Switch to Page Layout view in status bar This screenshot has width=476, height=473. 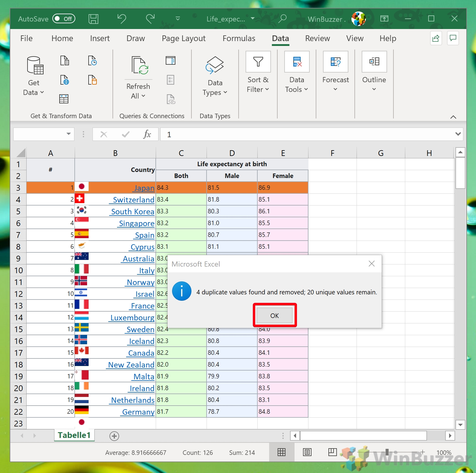pyautogui.click(x=307, y=452)
